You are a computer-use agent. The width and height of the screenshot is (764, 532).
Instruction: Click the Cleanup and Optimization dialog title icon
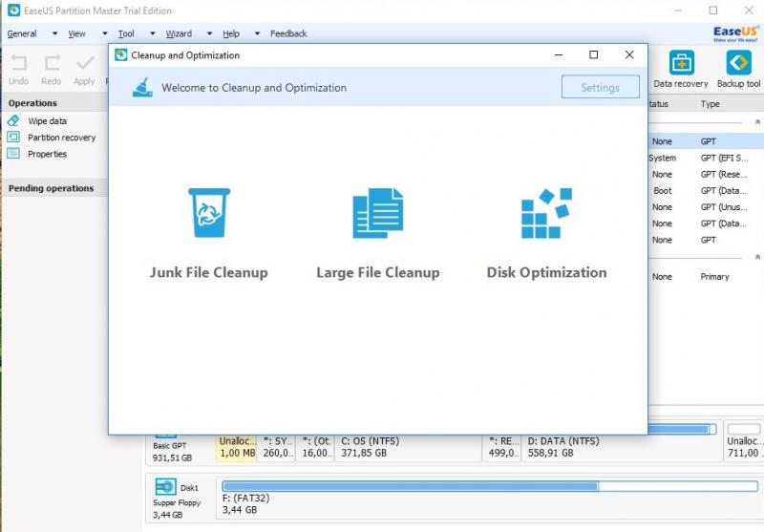pyautogui.click(x=121, y=55)
